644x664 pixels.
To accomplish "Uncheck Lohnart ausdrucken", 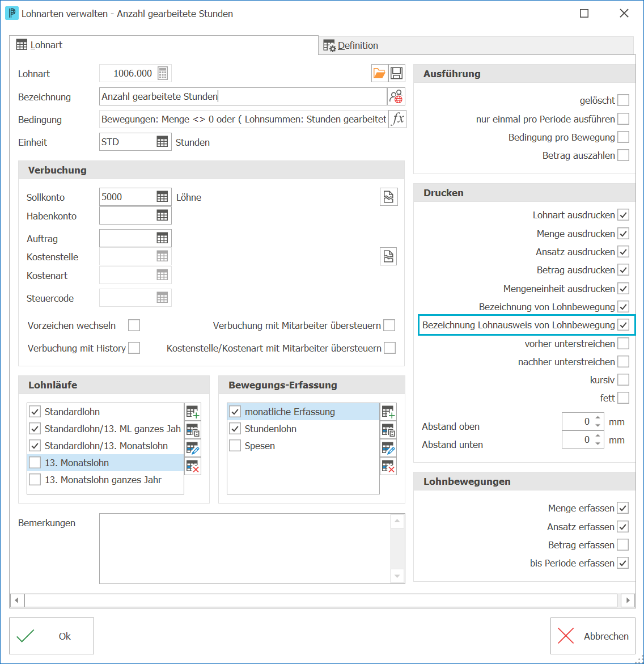I will 623,215.
